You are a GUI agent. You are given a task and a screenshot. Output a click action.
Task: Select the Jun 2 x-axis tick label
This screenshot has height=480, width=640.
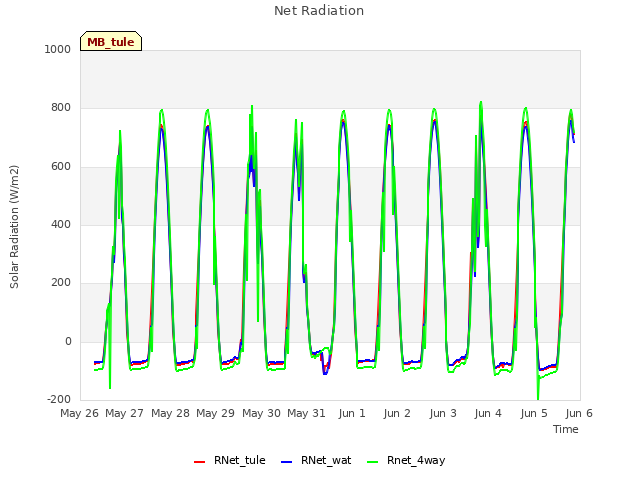click(397, 413)
